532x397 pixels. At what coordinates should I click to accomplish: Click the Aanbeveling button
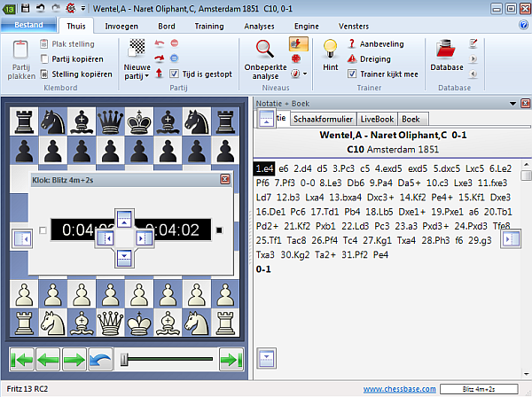[375, 43]
